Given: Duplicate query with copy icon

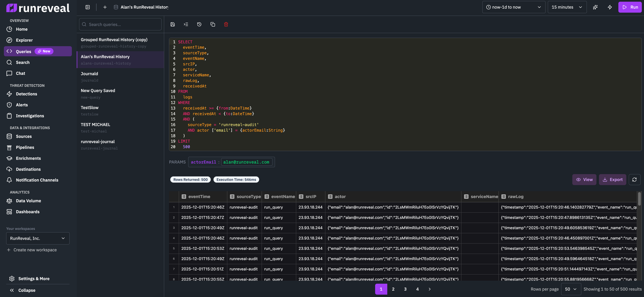Looking at the screenshot, I should (213, 24).
